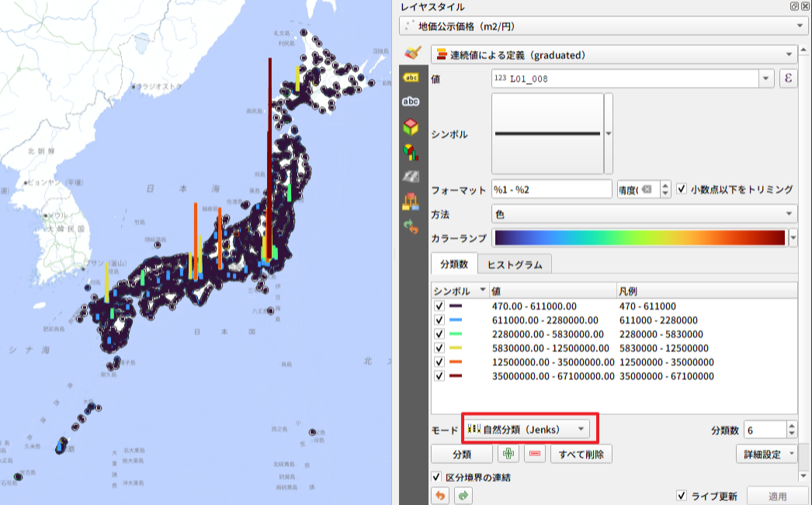Image resolution: width=812 pixels, height=505 pixels.
Task: Expand the 連続値による定義 (graduated) renderer dropdown
Action: [x=613, y=55]
